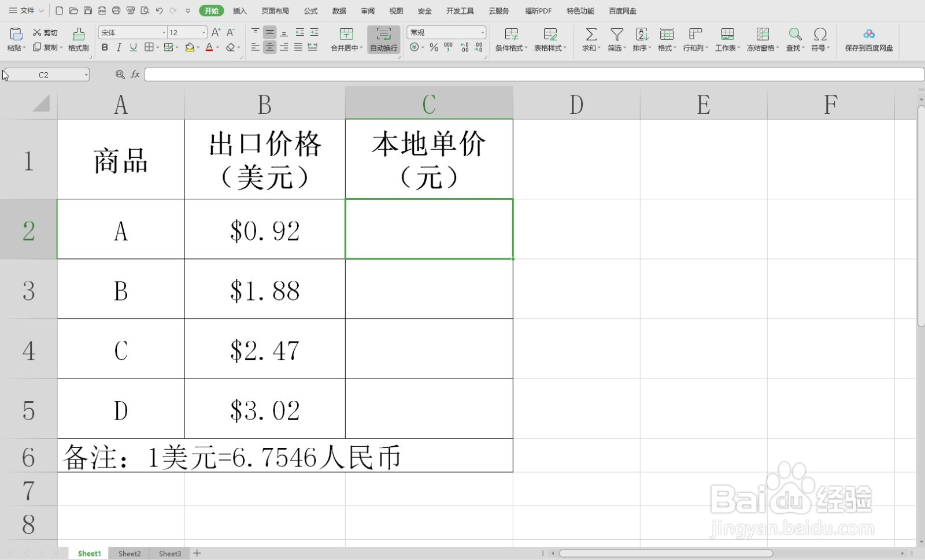Click the increase indent icon
Screen dimensions: 925x560
point(314,32)
